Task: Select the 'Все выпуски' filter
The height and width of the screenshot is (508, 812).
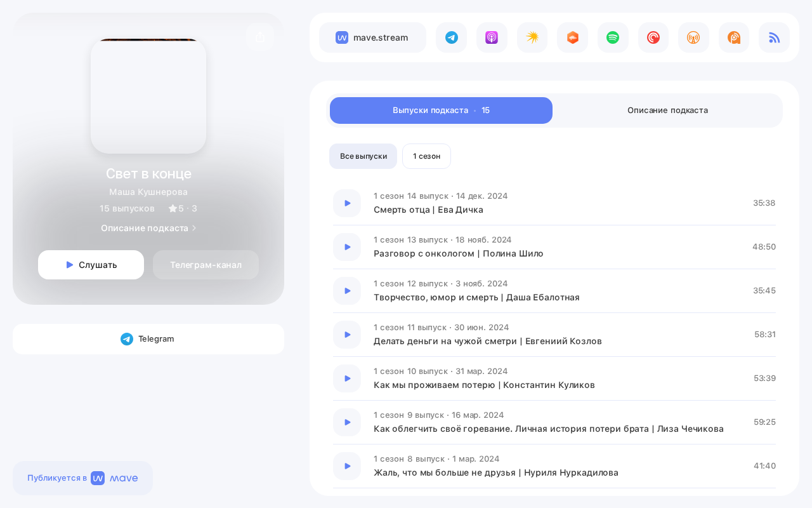Action: pos(363,156)
